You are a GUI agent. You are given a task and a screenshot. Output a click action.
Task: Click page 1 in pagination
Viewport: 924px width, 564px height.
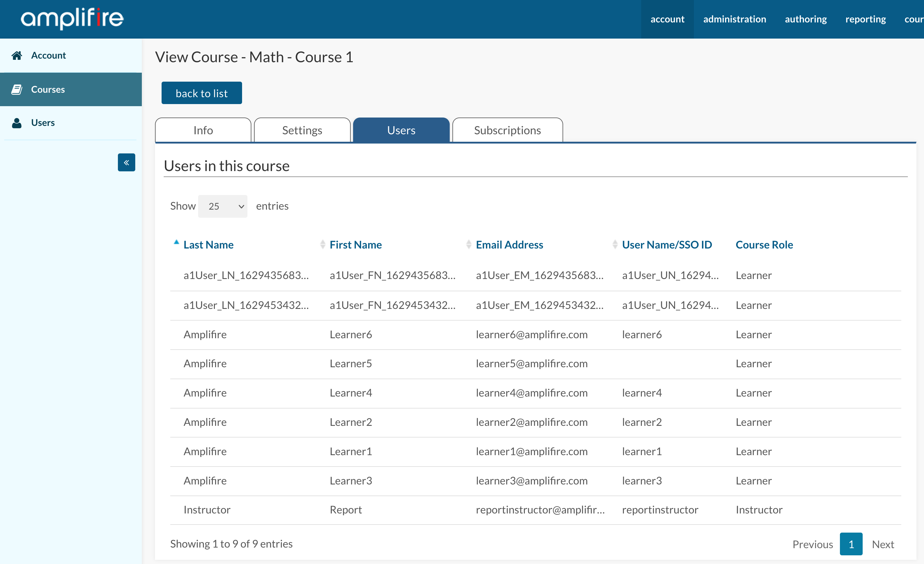851,544
